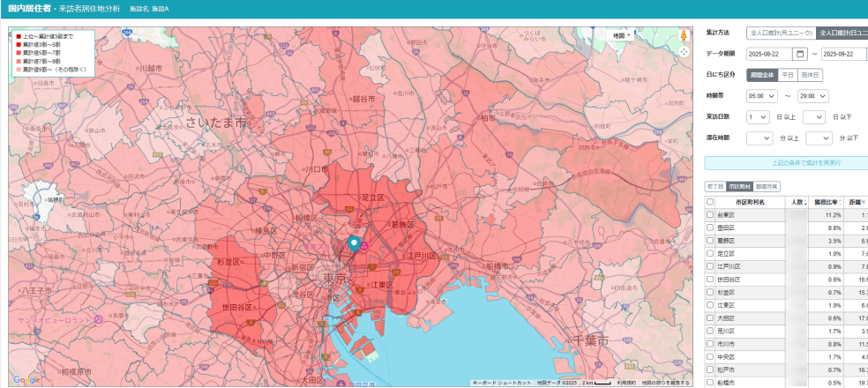Sort table by 構成比率 column arrows
This screenshot has width=868, height=388.
839,202
